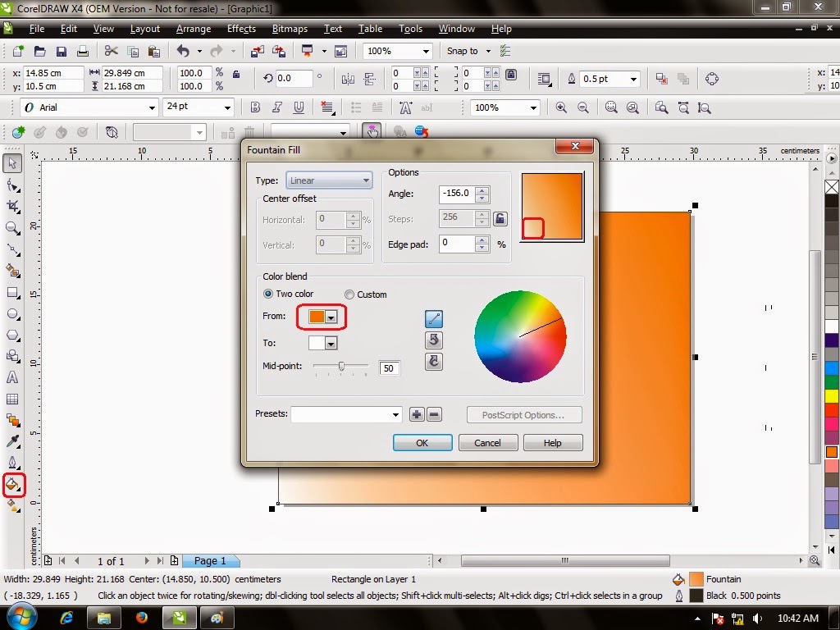Select the Eyedropper tool in the toolbox
Screen dimensions: 840x630
point(13,441)
